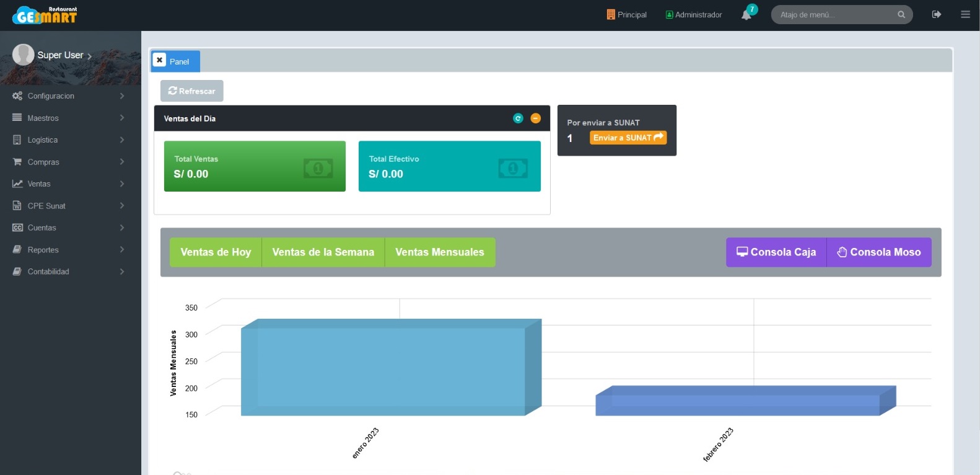Click the enero 2023 chart bar
Image resolution: width=980 pixels, height=475 pixels.
click(x=384, y=371)
